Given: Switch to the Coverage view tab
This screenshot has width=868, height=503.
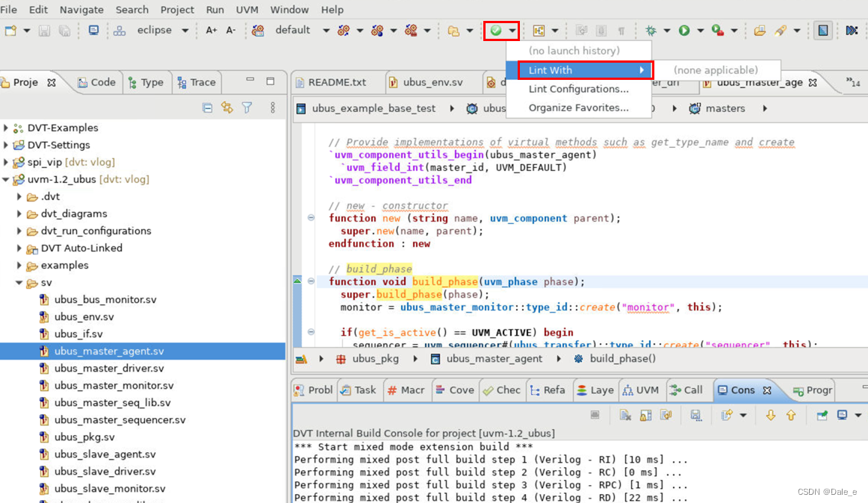Looking at the screenshot, I should coord(455,390).
